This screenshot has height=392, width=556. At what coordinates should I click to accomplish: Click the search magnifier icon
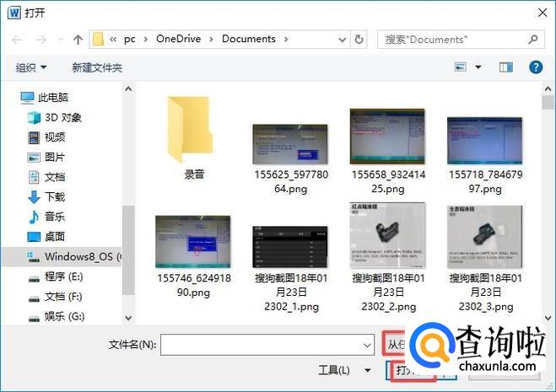coord(532,39)
